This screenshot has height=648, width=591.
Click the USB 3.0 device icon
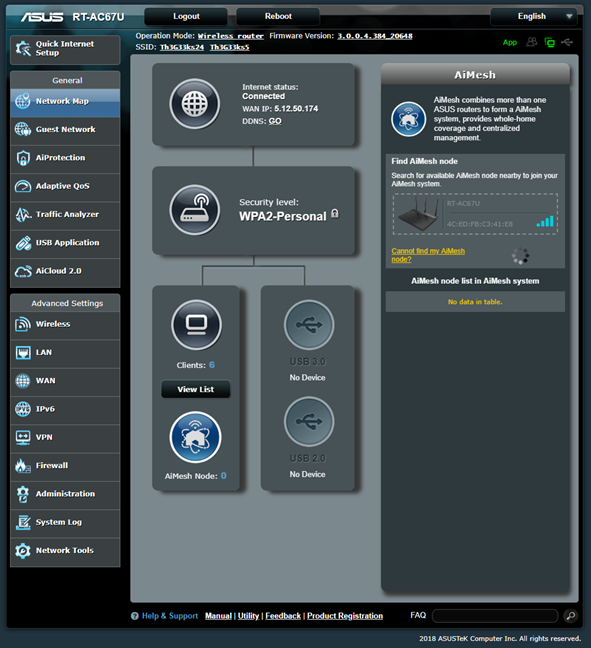(x=309, y=325)
